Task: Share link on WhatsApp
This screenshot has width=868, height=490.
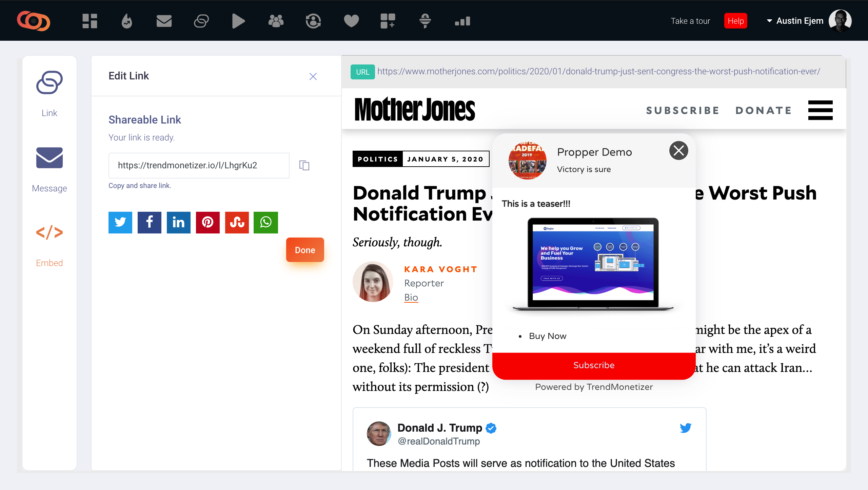Action: (x=266, y=222)
